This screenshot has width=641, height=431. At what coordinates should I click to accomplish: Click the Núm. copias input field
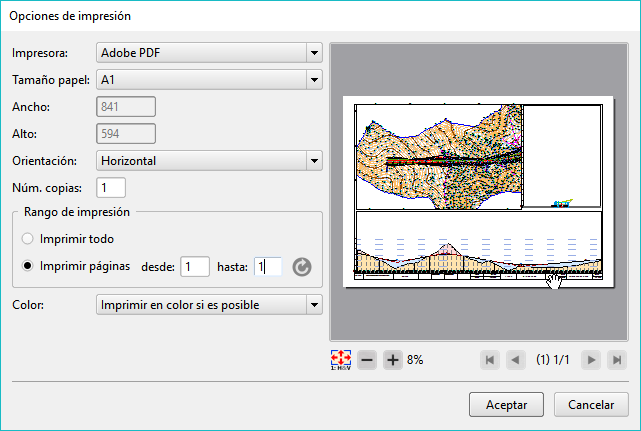(x=111, y=188)
